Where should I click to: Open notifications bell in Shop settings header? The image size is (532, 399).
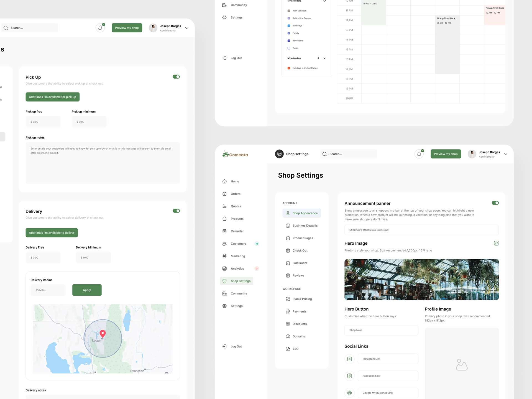419,154
